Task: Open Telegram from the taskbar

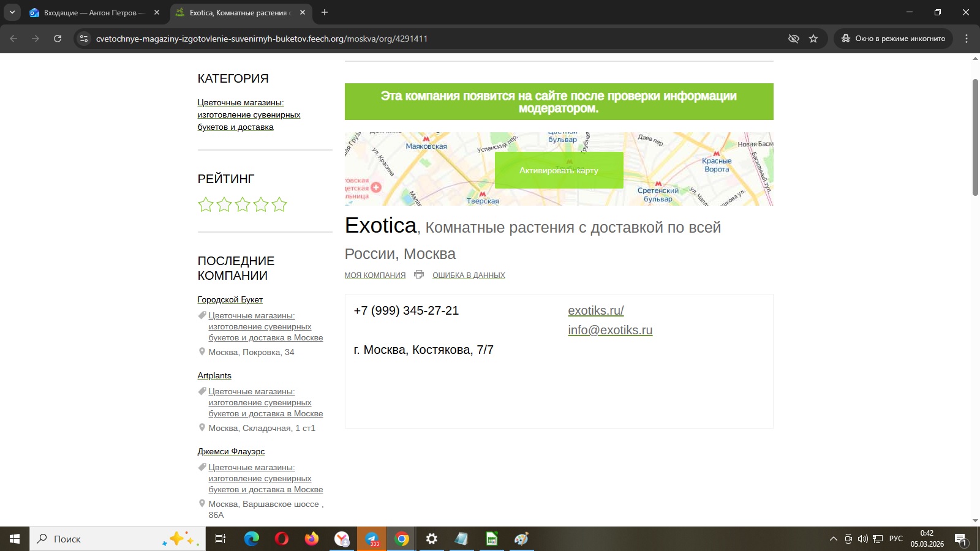Action: 372,539
